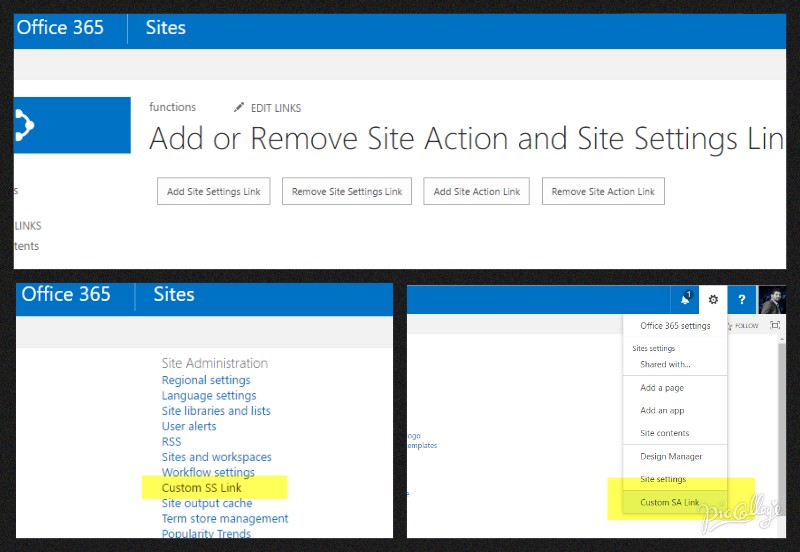Viewport: 800px width, 552px height.
Task: Choose Add an app menu entry
Action: [x=662, y=411]
